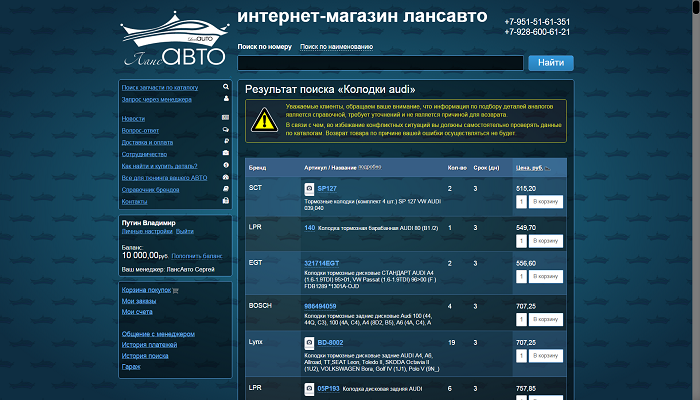Click quantity field for Lynx BD-8002
700x400 pixels.
[521, 356]
